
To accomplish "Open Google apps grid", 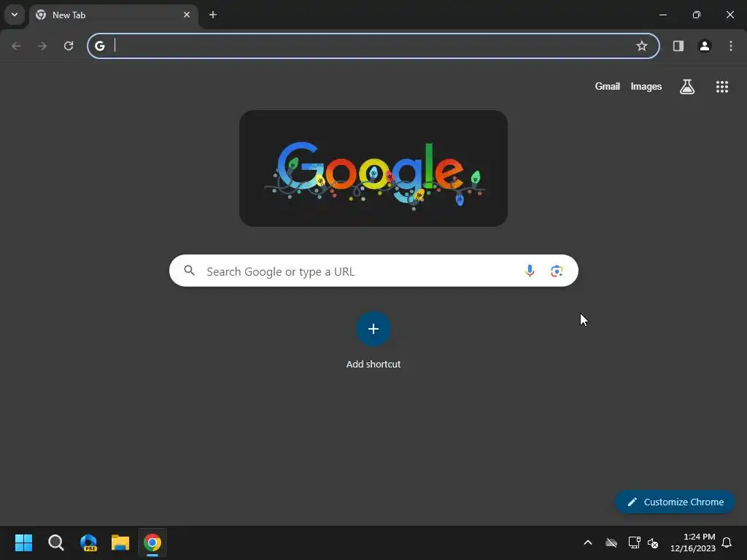I will [x=722, y=87].
